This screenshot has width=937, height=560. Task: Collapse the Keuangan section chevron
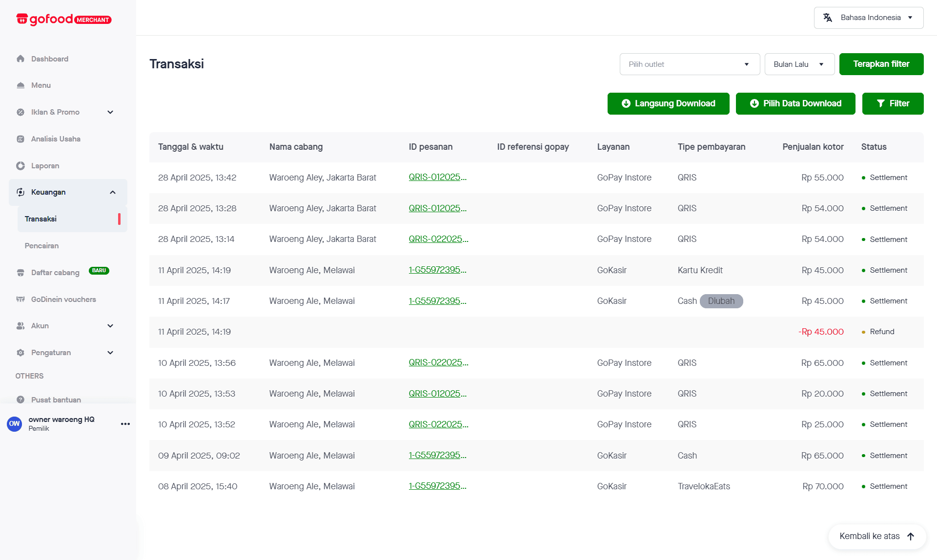coord(113,192)
